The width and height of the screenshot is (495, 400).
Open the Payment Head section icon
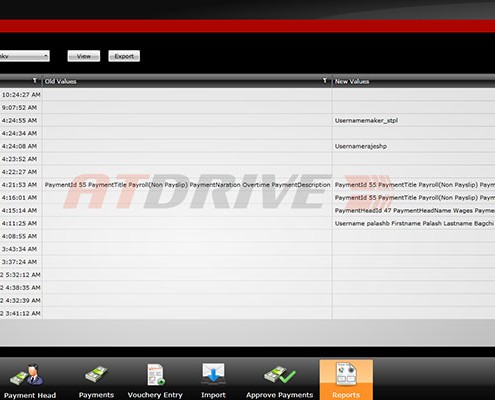[27, 376]
